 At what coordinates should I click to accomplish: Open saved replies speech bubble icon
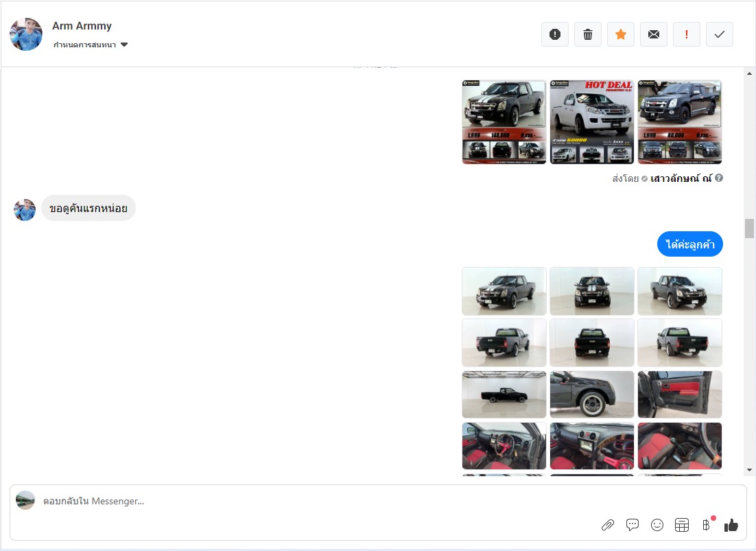[x=632, y=525]
